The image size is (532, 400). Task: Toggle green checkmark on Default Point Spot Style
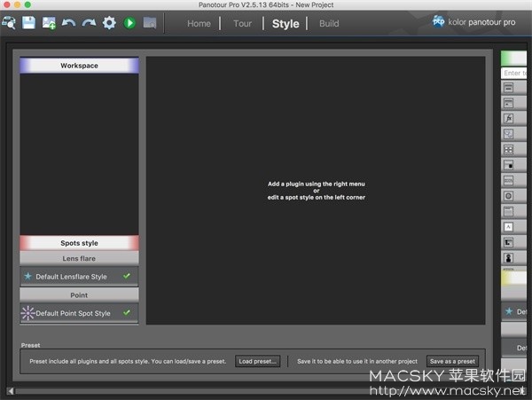[127, 312]
